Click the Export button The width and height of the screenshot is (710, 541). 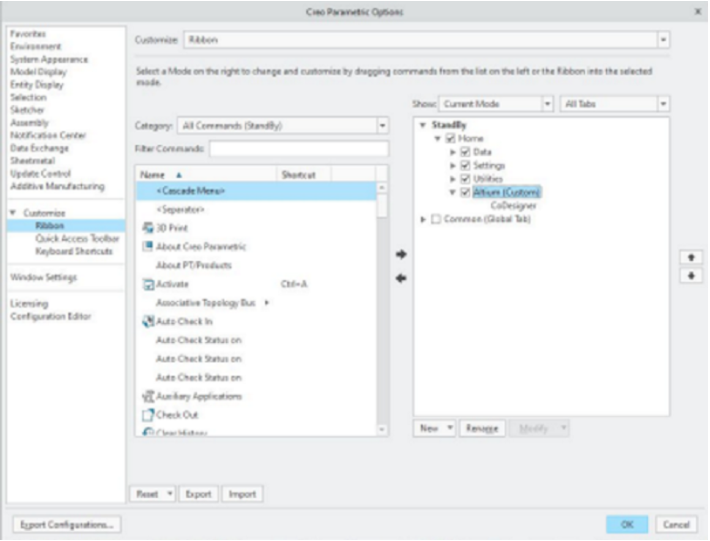[x=198, y=494]
